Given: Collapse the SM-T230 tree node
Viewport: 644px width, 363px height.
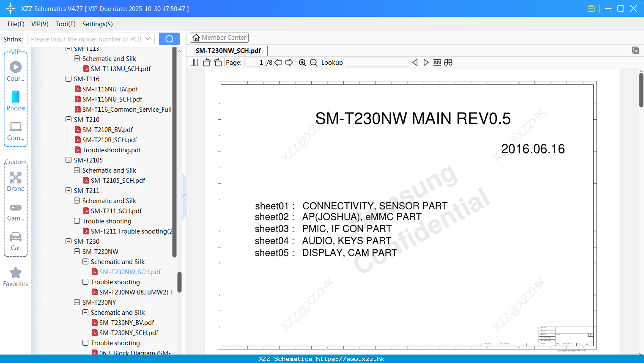Looking at the screenshot, I should point(69,241).
